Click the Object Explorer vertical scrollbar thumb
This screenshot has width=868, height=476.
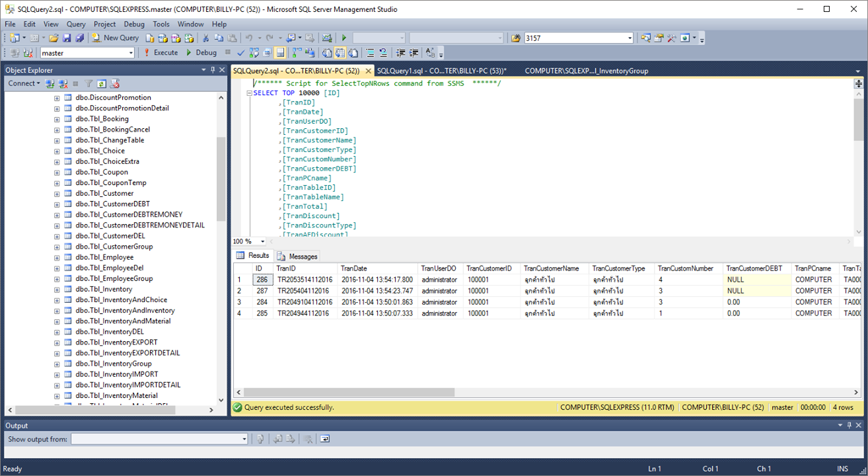[221, 179]
